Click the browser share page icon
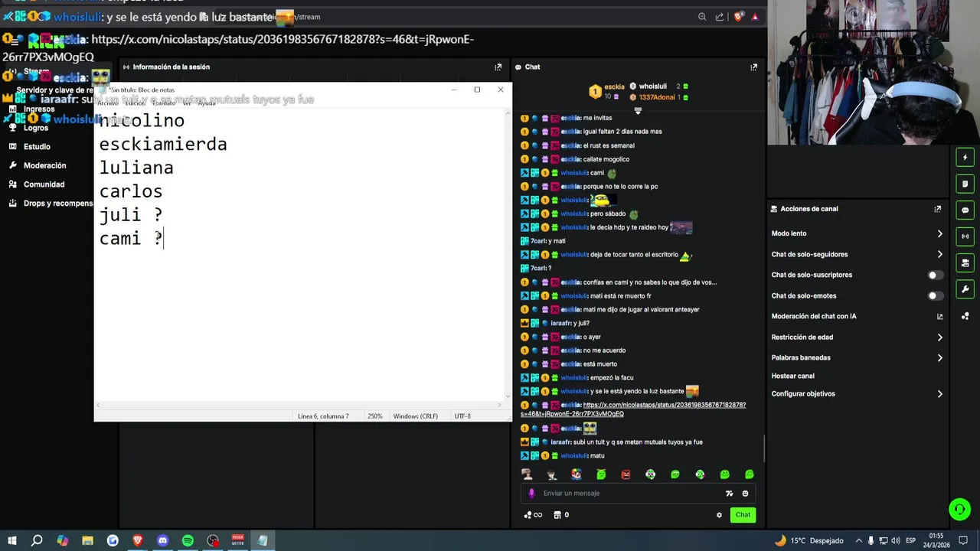 click(x=720, y=17)
